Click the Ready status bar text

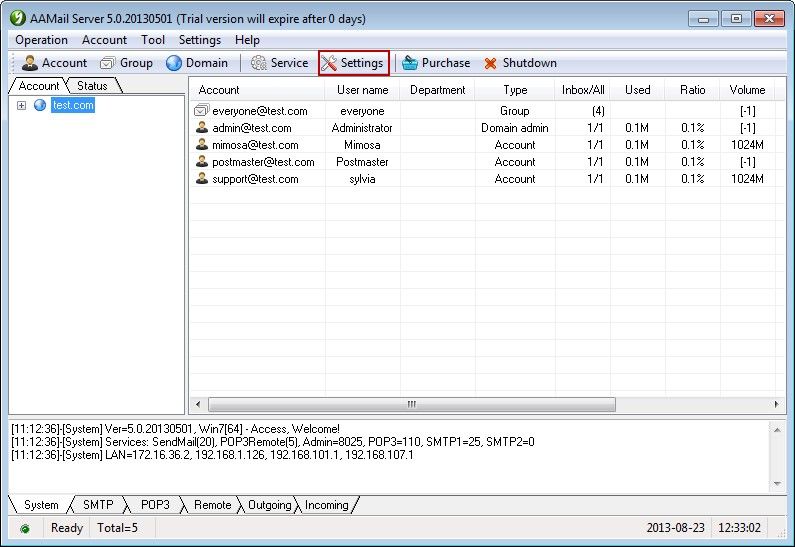[66, 528]
